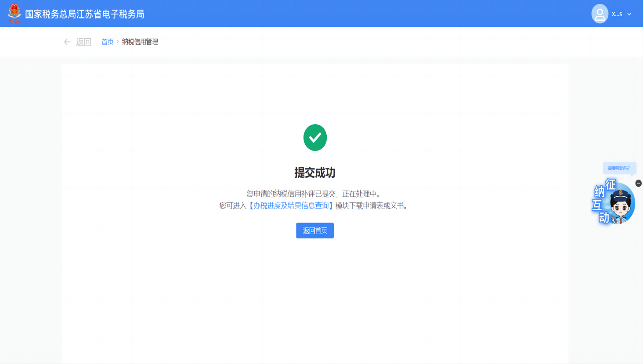Click the left back arrow icon
Viewport: 643px width, 364px height.
[x=67, y=42]
